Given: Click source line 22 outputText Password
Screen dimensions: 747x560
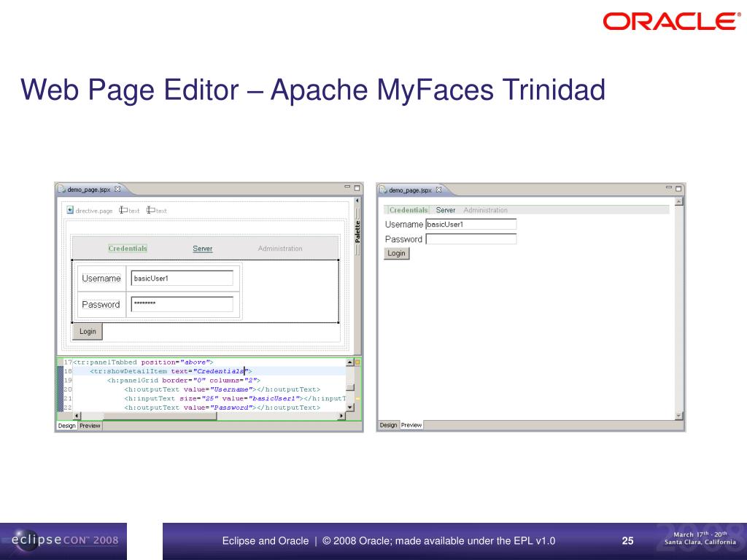Looking at the screenshot, I should [x=222, y=408].
